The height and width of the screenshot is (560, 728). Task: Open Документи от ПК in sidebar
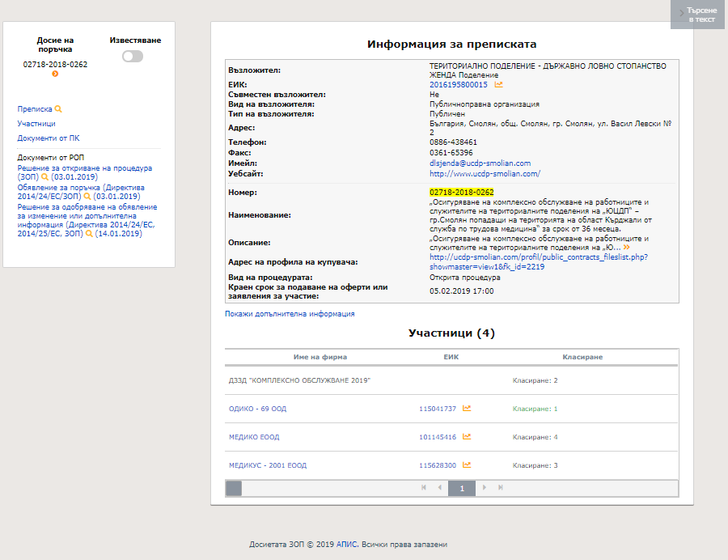[x=49, y=138]
